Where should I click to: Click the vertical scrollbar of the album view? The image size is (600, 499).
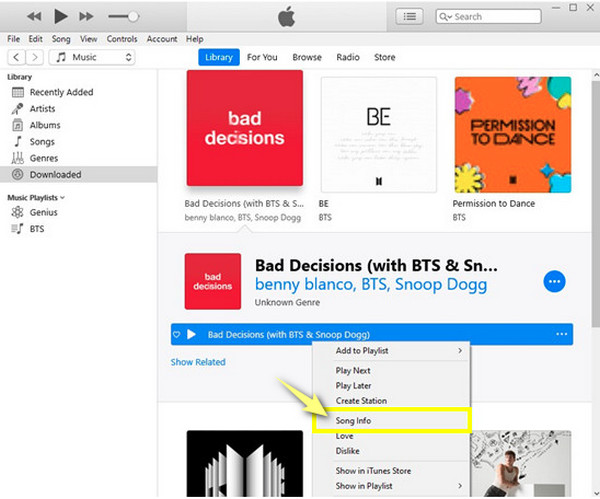596,205
